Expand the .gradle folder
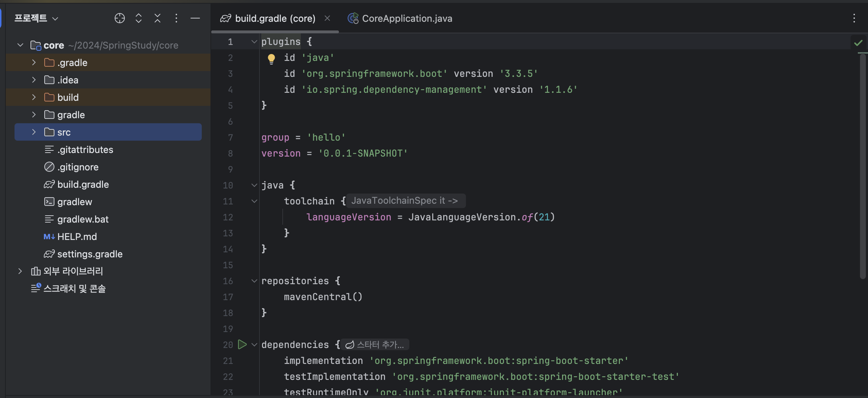 (x=34, y=62)
